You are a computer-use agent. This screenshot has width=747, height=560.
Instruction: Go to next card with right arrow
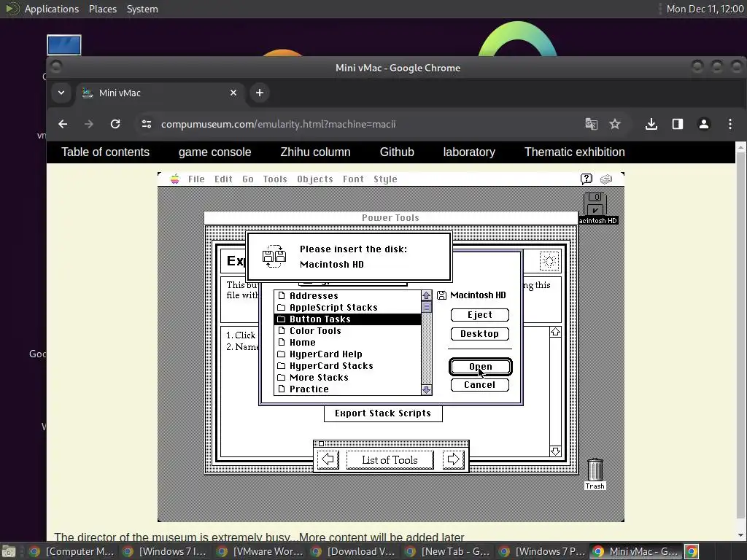tap(453, 459)
